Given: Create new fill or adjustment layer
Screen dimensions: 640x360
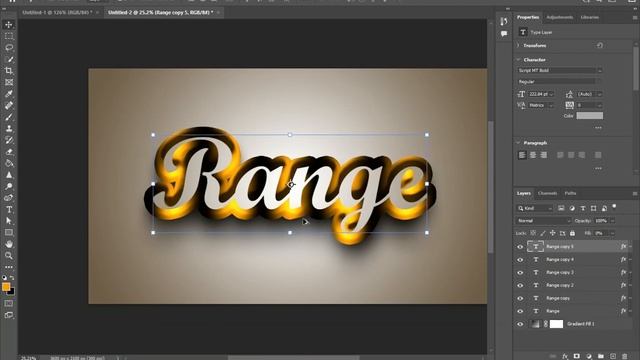Looking at the screenshot, I should [x=589, y=356].
